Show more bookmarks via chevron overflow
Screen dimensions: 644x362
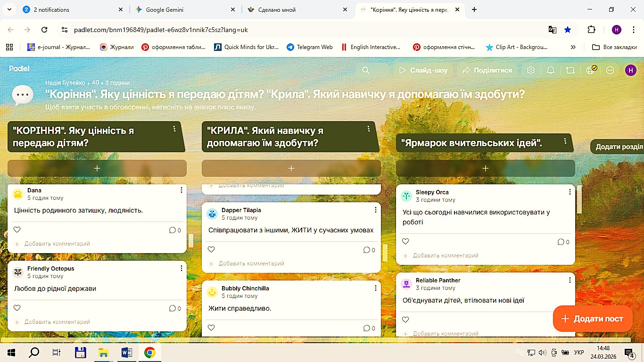(x=573, y=47)
